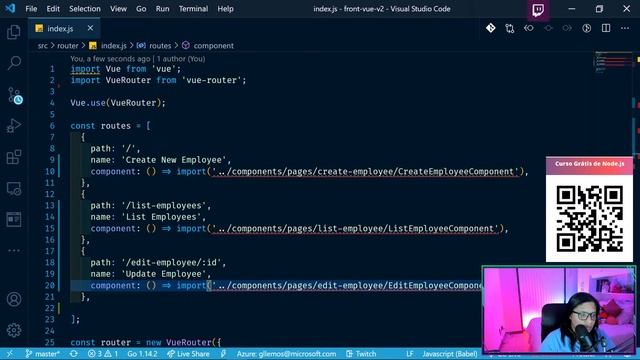Select the index.js editor tab
Viewport: 640px width, 360px height.
pos(64,29)
